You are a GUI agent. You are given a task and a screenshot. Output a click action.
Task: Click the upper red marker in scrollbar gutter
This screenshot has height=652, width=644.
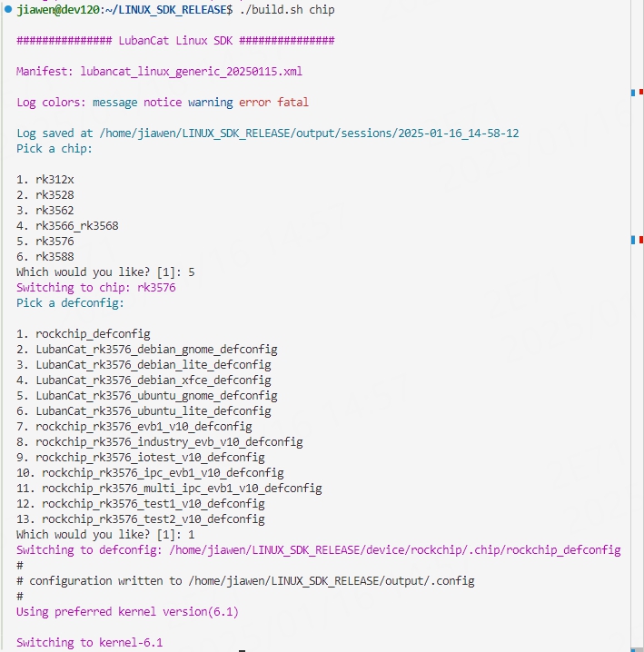641,92
